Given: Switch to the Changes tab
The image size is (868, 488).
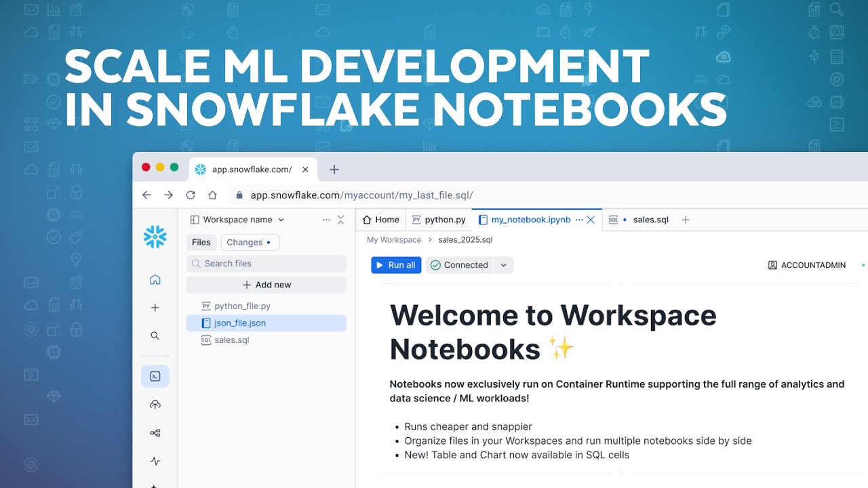Looking at the screenshot, I should [250, 243].
